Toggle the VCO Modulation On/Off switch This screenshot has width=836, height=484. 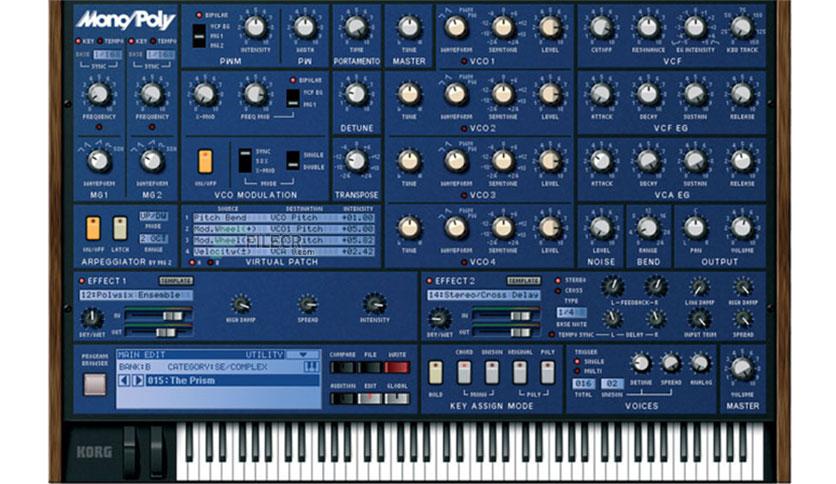[205, 162]
